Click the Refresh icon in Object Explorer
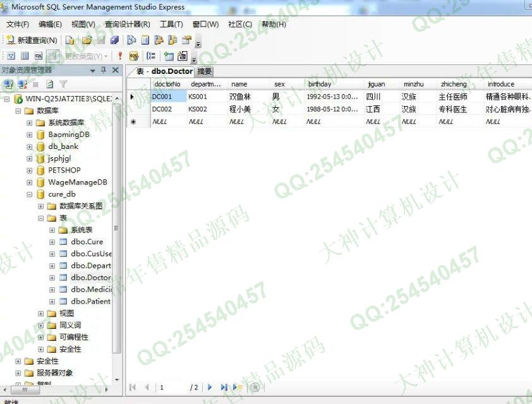 pyautogui.click(x=50, y=84)
